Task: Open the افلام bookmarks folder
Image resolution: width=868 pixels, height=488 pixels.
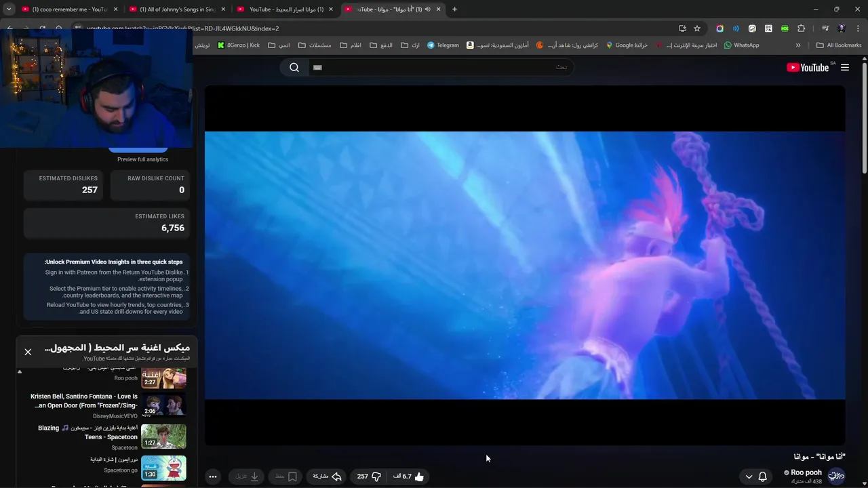Action: (351, 45)
